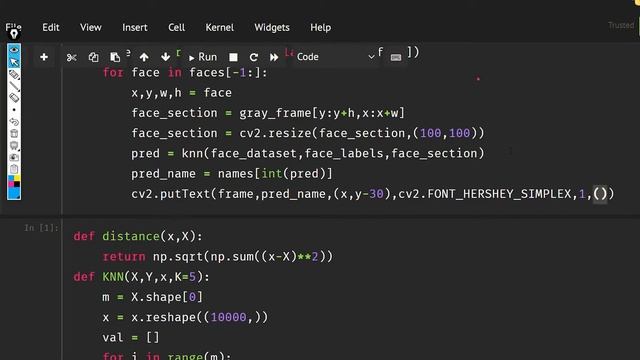Click the line 'x,y,w,h = face'
This screenshot has width=640, height=360.
point(181,93)
